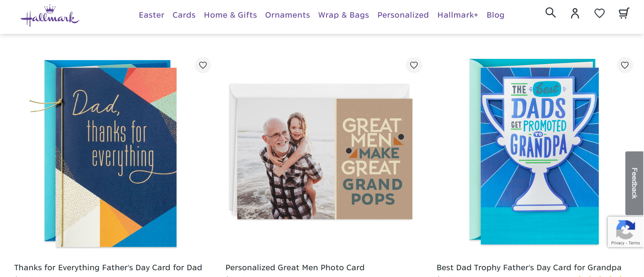
Task: Favorite the Great Men Photo Card
Action: (x=414, y=65)
